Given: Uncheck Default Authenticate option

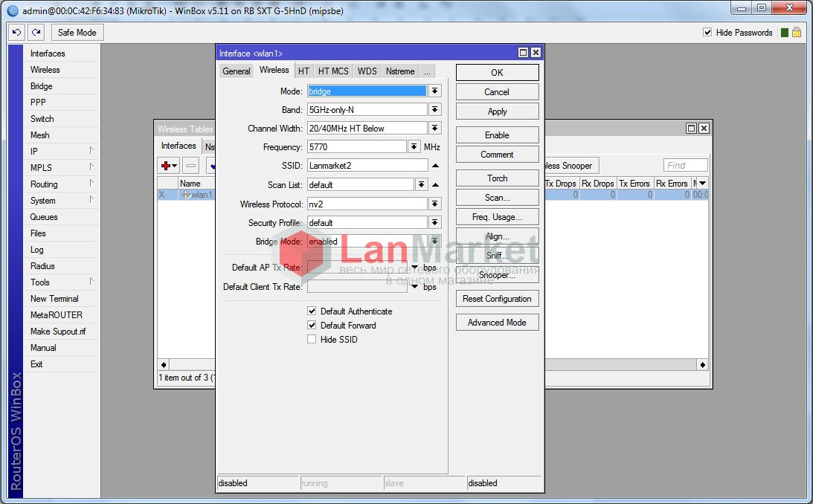Looking at the screenshot, I should click(312, 311).
